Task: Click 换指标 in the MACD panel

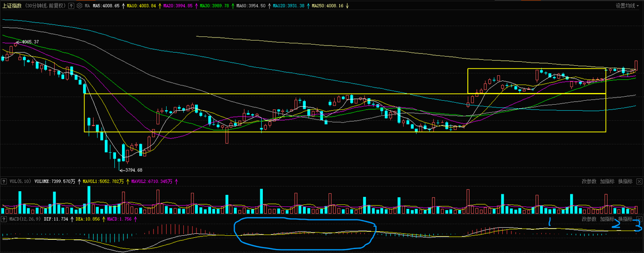Action: tap(625, 219)
